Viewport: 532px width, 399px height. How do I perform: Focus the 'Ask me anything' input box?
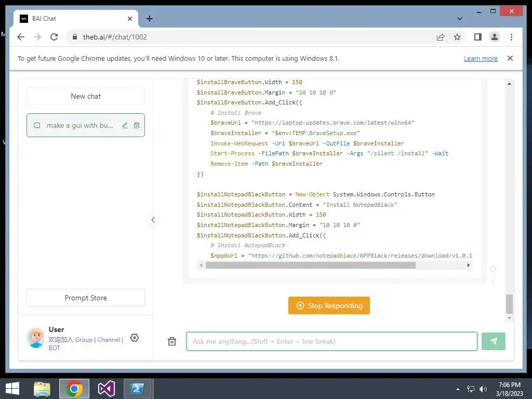[x=332, y=341]
